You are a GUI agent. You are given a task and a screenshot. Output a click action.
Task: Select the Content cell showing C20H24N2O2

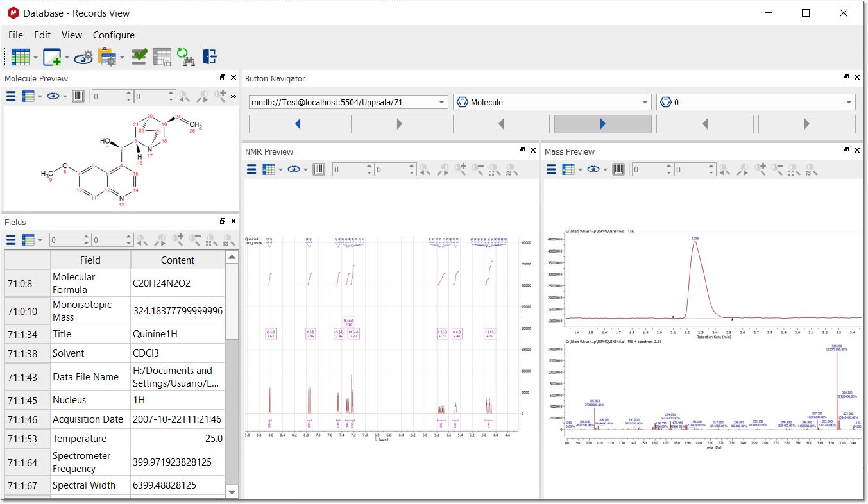[178, 283]
